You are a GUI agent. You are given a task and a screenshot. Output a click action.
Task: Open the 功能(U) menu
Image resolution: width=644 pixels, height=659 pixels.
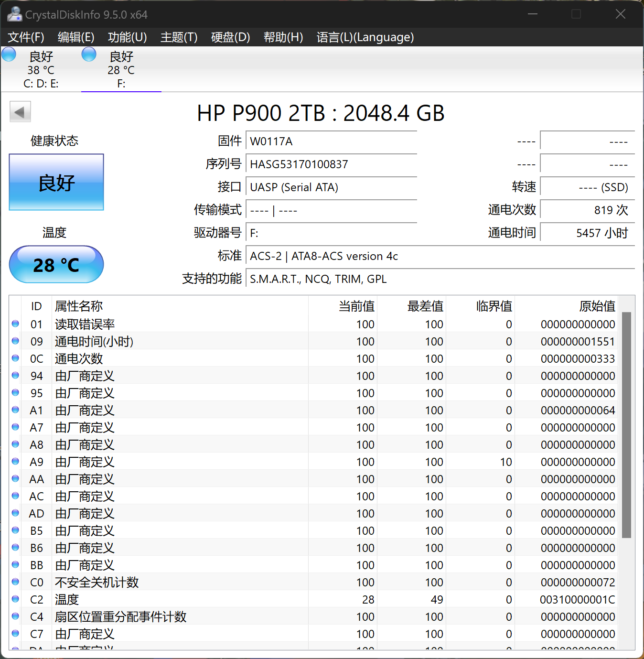(x=127, y=37)
